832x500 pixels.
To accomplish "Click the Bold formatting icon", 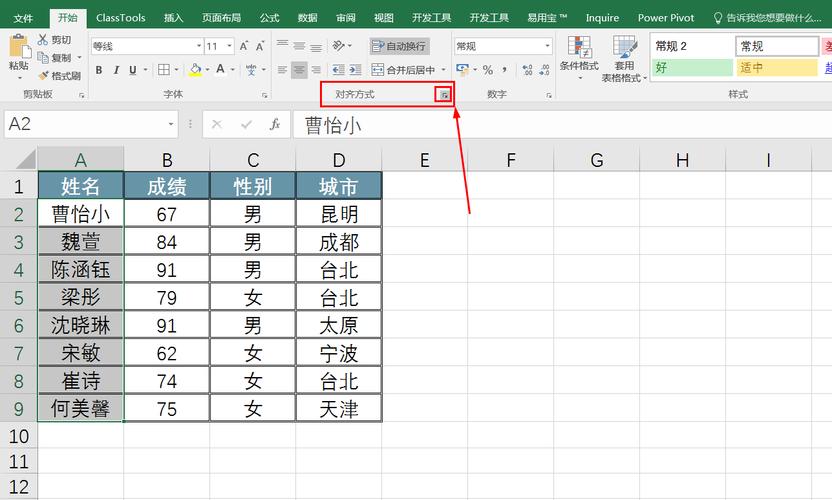I will [99, 70].
